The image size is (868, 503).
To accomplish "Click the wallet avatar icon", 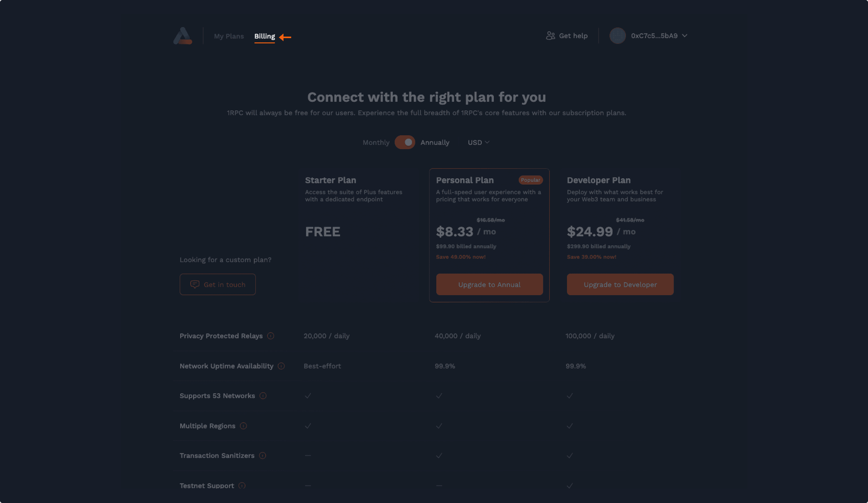I will (617, 36).
